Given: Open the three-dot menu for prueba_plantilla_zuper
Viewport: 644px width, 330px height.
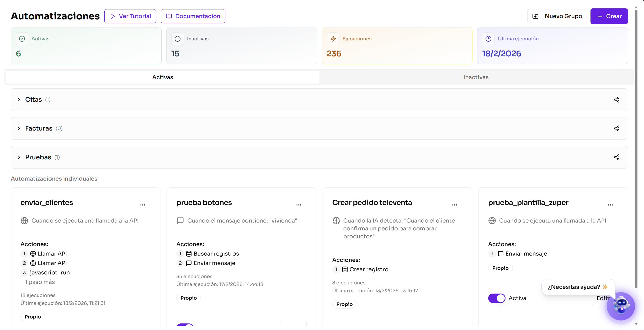Looking at the screenshot, I should (610, 205).
